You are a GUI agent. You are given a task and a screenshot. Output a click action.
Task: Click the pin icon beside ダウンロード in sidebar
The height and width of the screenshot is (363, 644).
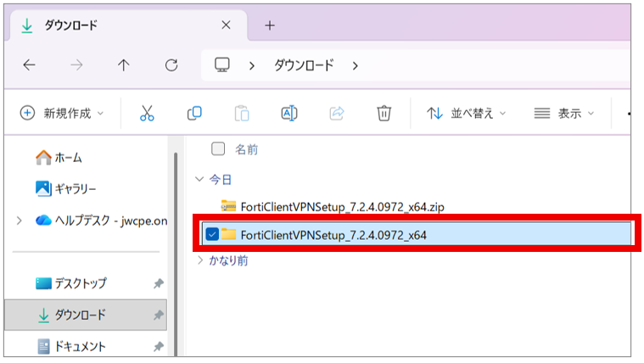(159, 315)
